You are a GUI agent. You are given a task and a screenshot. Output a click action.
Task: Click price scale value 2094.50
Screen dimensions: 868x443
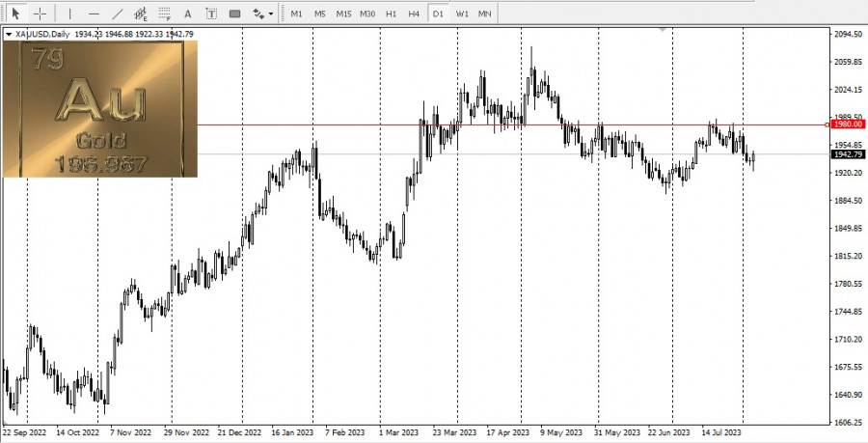(848, 35)
